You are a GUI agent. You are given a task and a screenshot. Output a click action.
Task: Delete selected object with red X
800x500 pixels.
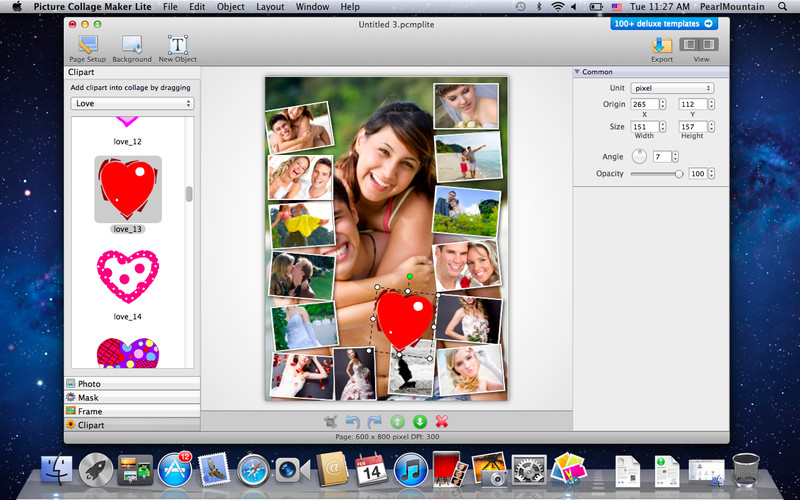point(442,421)
